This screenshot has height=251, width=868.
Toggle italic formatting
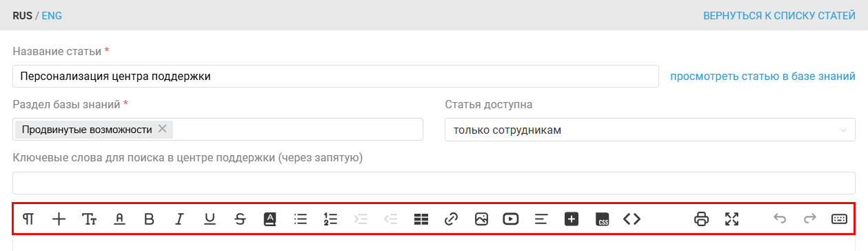click(x=179, y=219)
